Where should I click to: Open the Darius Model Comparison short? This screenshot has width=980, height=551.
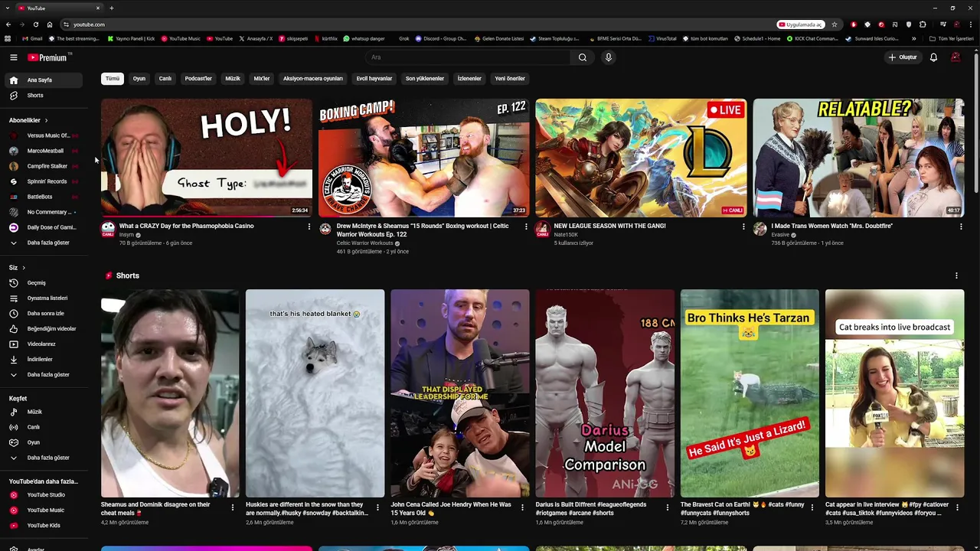click(x=605, y=393)
